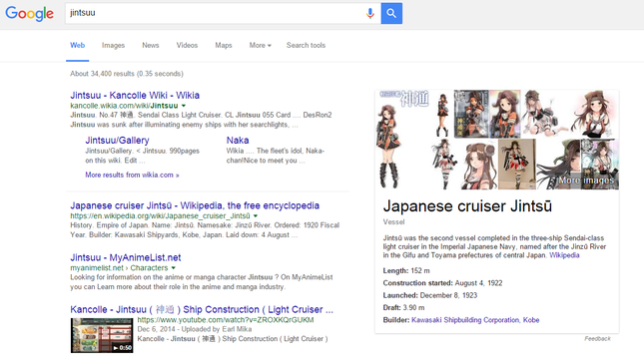644x361 pixels.
Task: Open Japanese cruiser Jintsū Wikipedia result
Action: 195,205
